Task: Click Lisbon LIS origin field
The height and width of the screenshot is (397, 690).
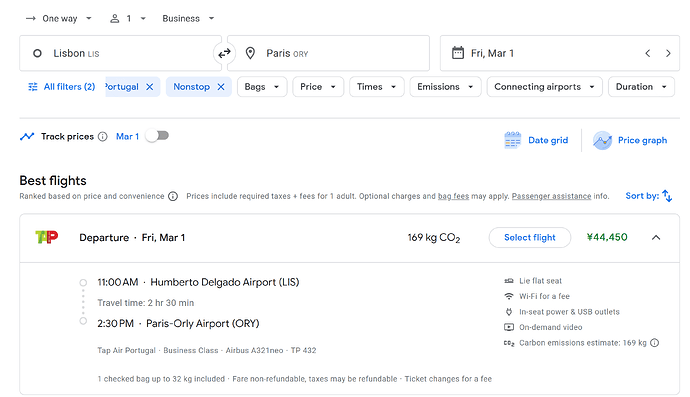Action: pos(120,53)
